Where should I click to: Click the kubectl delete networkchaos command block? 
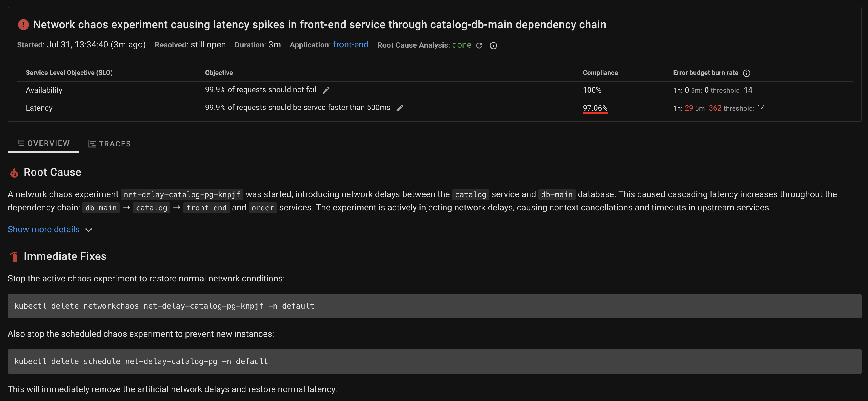[x=434, y=306]
